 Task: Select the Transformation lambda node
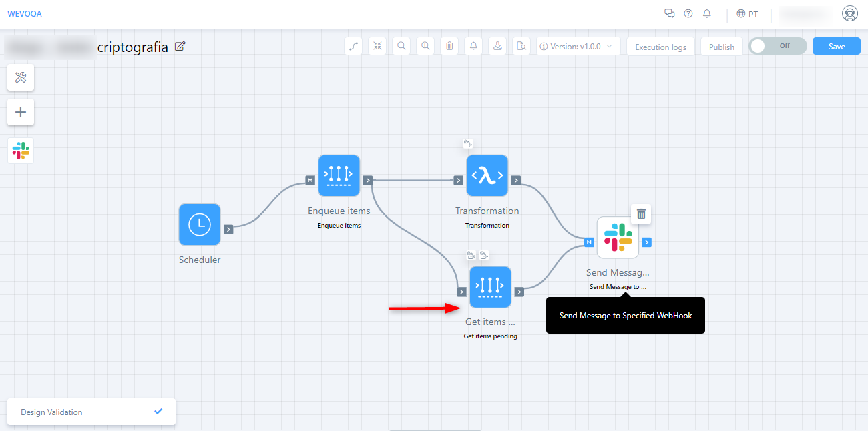pyautogui.click(x=487, y=176)
